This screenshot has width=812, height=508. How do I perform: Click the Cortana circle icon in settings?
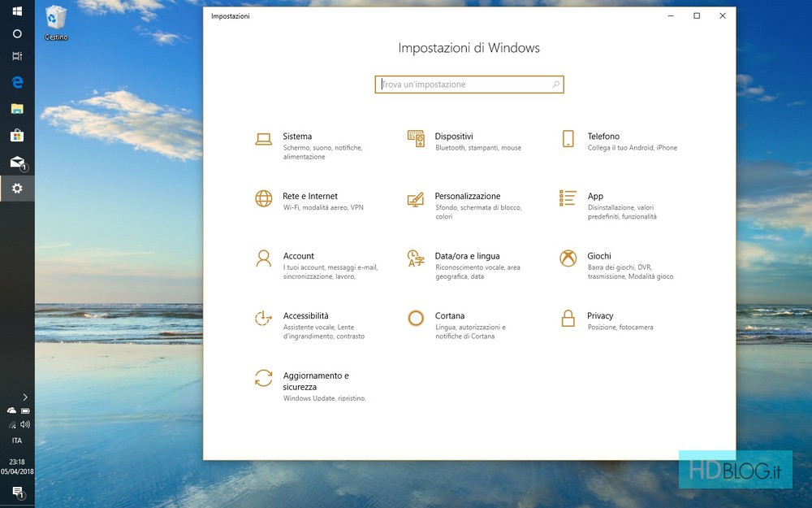click(416, 319)
